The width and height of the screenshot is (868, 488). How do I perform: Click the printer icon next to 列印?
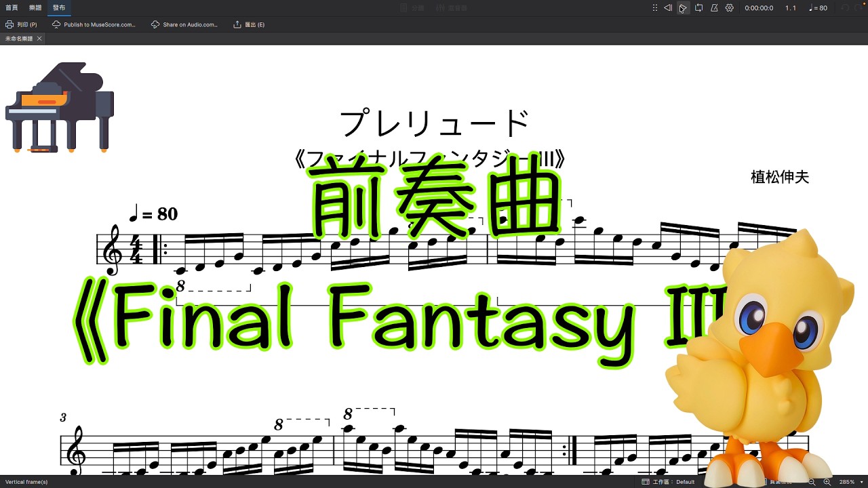tap(9, 24)
